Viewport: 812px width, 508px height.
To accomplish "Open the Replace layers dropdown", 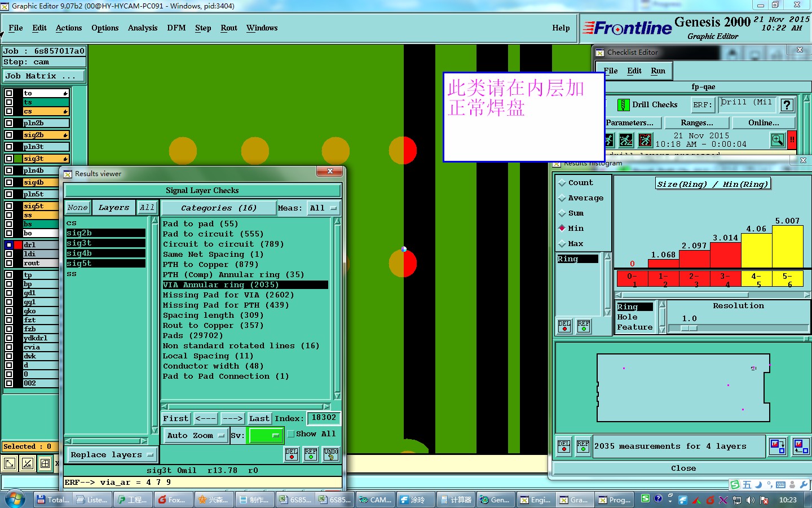I will pos(112,455).
